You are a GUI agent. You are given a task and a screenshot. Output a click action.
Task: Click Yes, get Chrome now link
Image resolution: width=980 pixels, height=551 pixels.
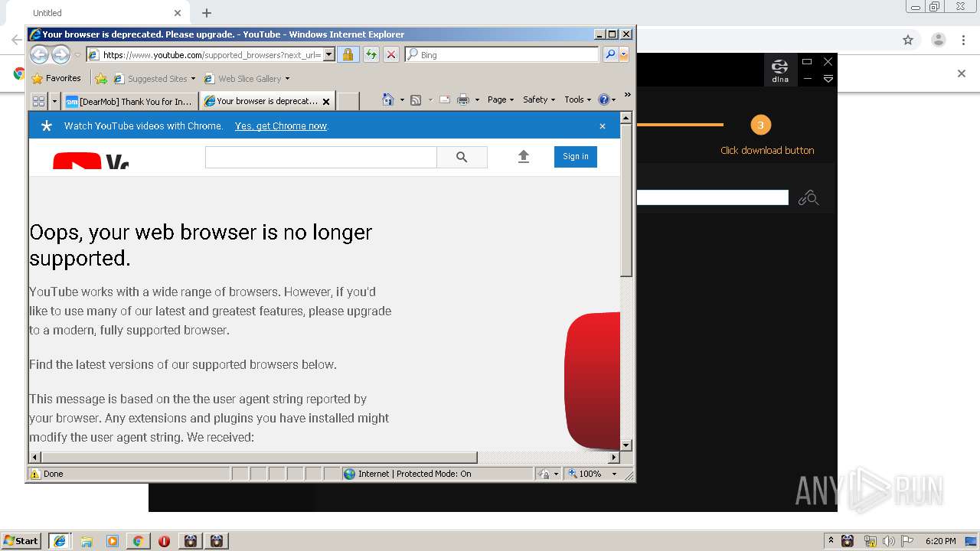coord(281,126)
